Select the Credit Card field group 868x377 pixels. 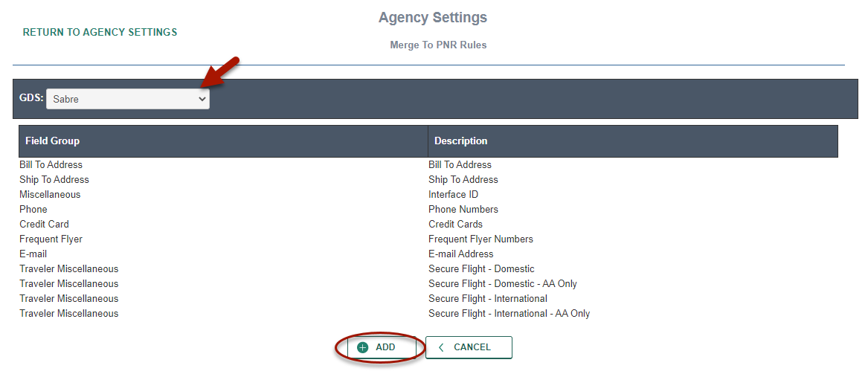(45, 225)
